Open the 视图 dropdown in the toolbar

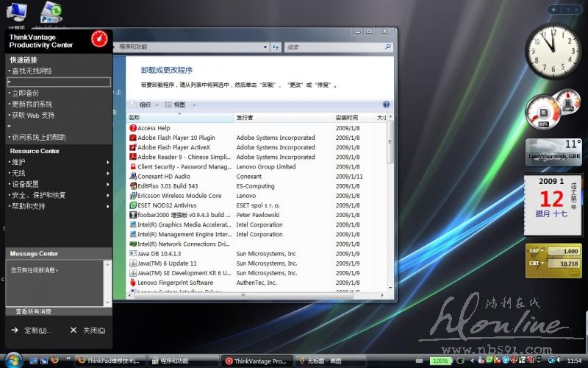[x=180, y=105]
